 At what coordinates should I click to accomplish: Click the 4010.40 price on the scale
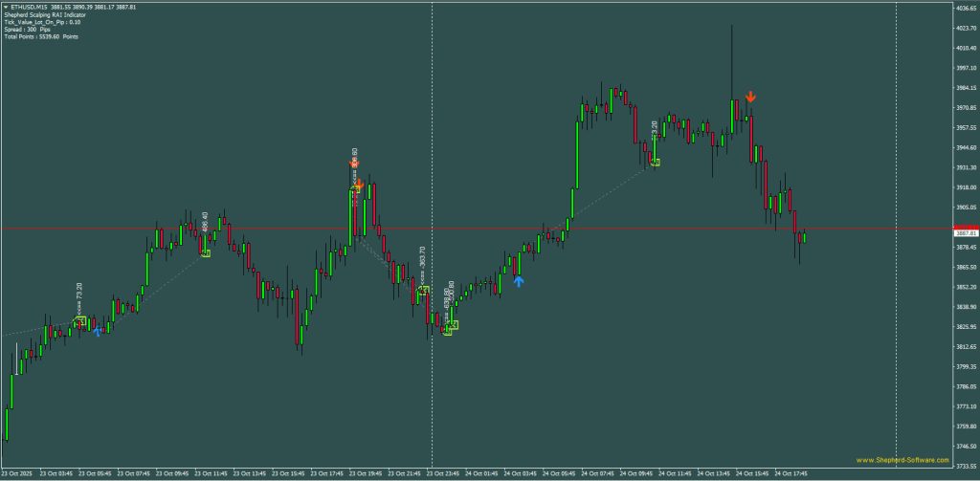click(966, 48)
